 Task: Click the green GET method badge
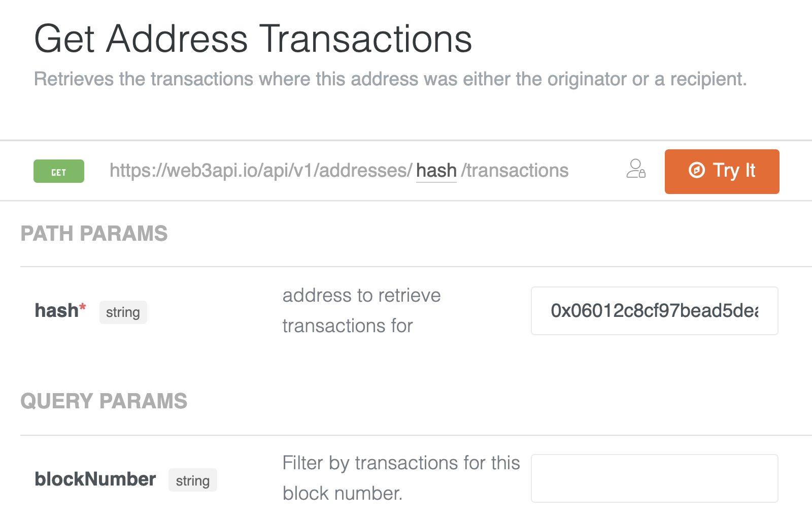click(x=59, y=172)
